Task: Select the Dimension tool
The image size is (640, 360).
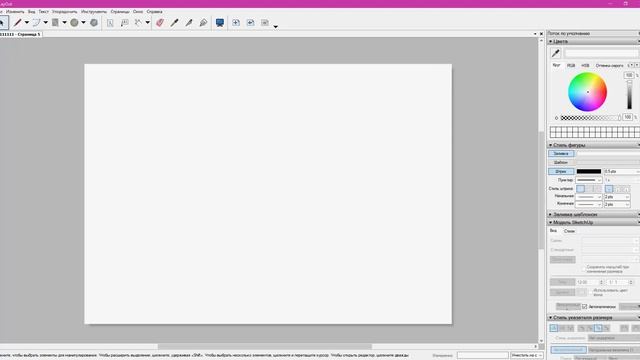Action: click(x=139, y=23)
